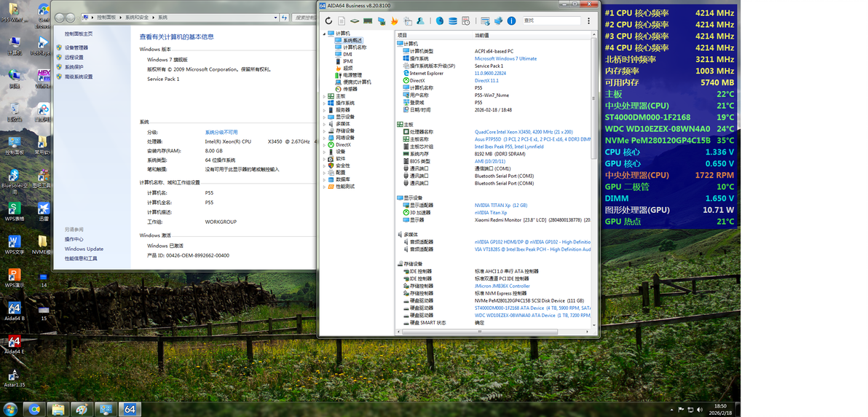Screen dimensions: 868x417
Task: Select 电源管理 tree item
Action: 352,75
